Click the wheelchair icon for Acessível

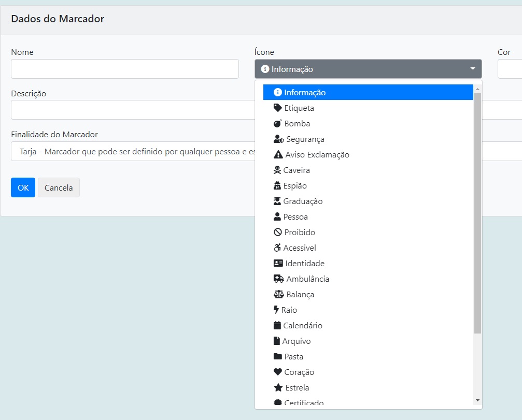click(x=277, y=248)
